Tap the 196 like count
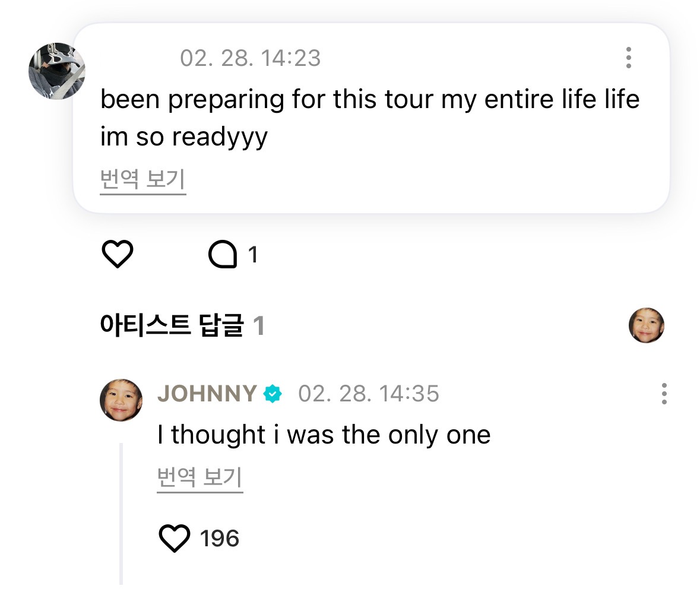 [219, 539]
